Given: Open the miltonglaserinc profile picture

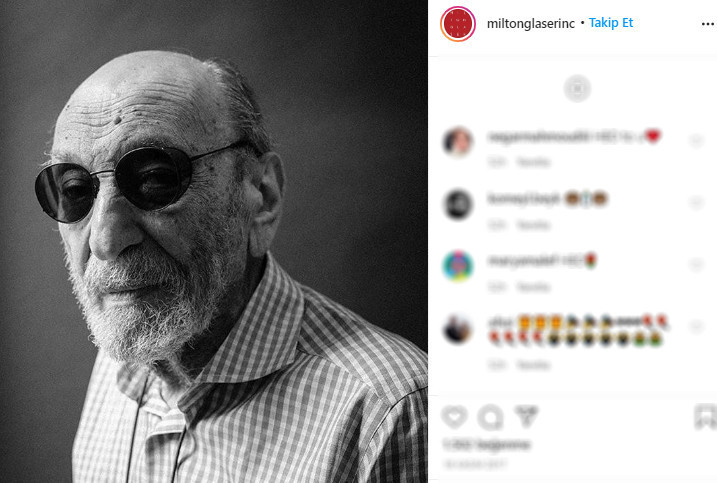Looking at the screenshot, I should 457,23.
